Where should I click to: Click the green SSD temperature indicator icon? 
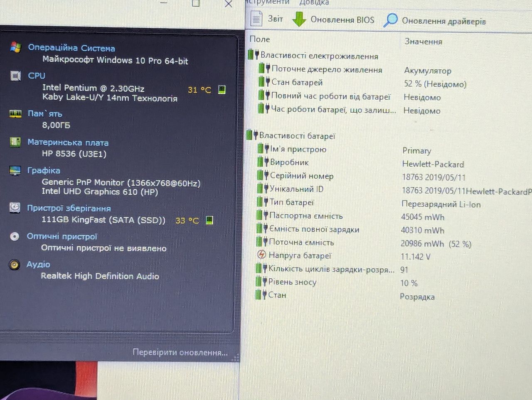[209, 220]
